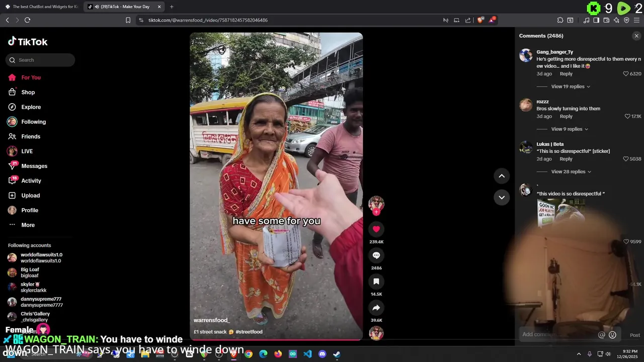Open the browser extensions puzzle icon

(560, 20)
